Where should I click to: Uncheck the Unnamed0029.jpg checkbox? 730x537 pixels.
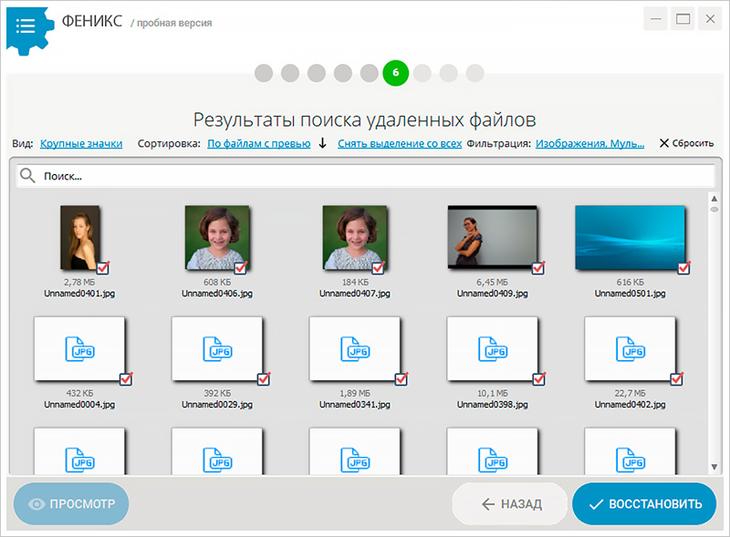coord(264,379)
